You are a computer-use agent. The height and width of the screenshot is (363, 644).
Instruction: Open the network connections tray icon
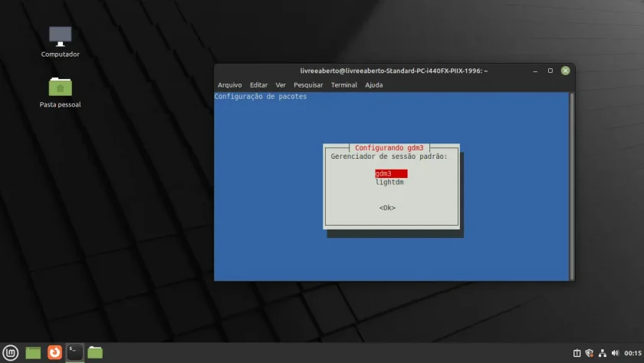point(603,353)
